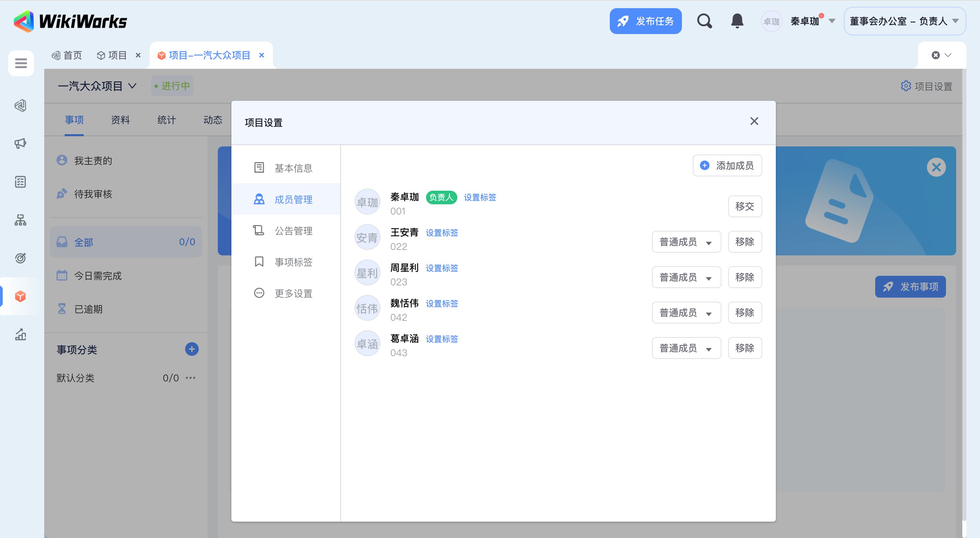The height and width of the screenshot is (538, 980).
Task: Expand 董事会办公室 – 负责人 selector
Action: coord(904,21)
